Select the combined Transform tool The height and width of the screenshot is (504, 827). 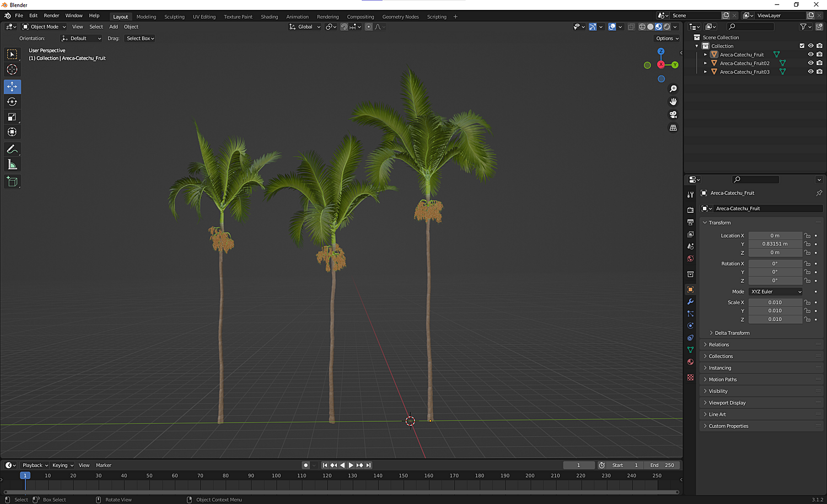(x=12, y=132)
